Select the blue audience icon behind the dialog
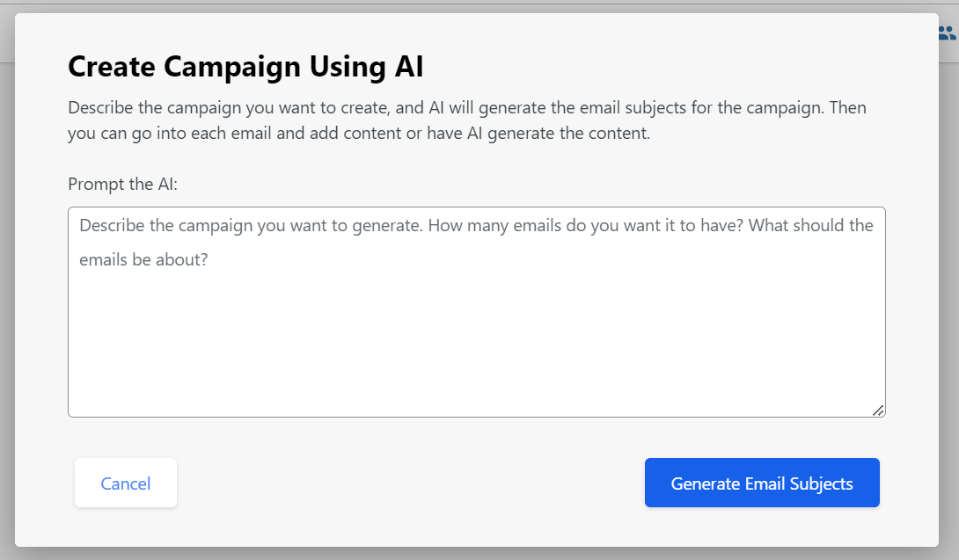 tap(944, 32)
